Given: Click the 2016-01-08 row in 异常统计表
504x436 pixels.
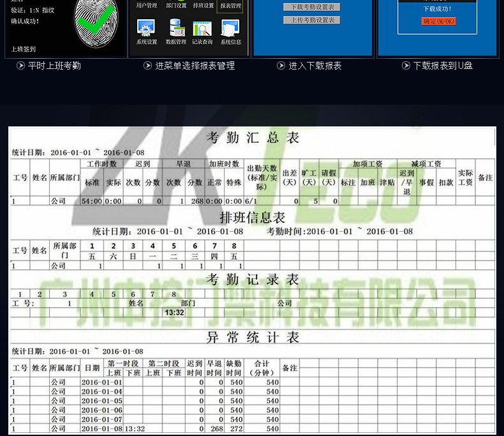Looking at the screenshot, I should 101,429.
